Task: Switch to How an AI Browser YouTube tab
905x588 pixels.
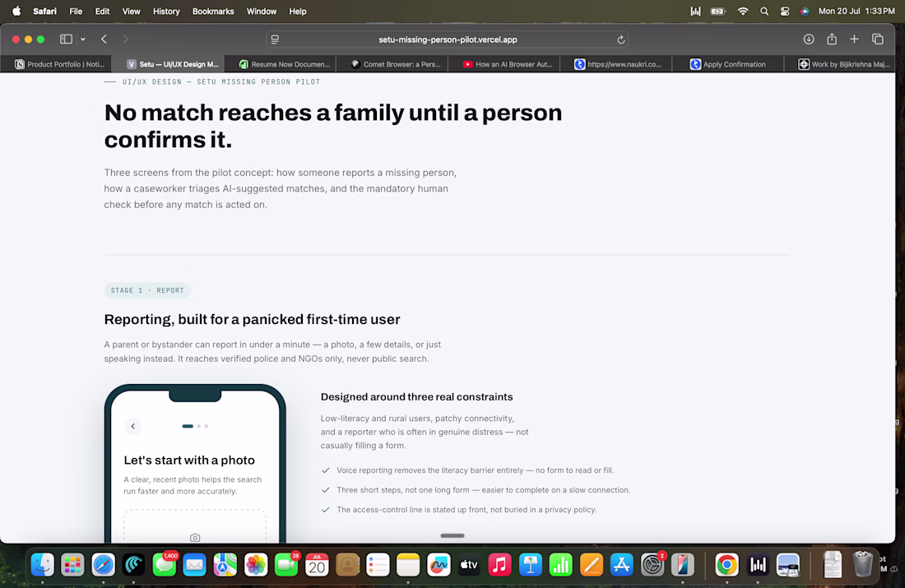Action: [504, 64]
